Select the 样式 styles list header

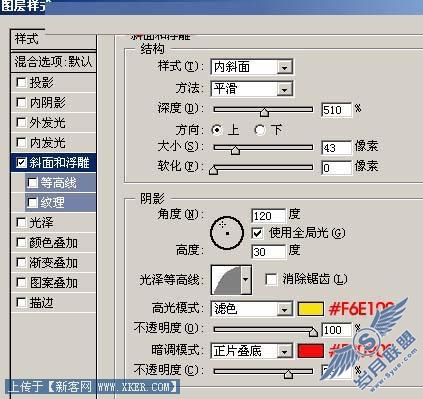point(53,39)
